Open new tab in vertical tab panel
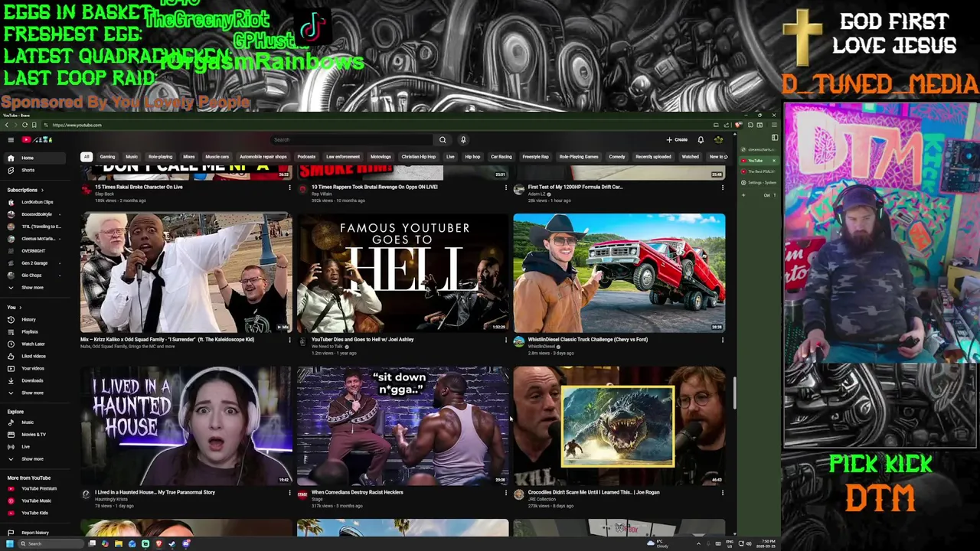Image resolution: width=980 pixels, height=551 pixels. pyautogui.click(x=743, y=195)
